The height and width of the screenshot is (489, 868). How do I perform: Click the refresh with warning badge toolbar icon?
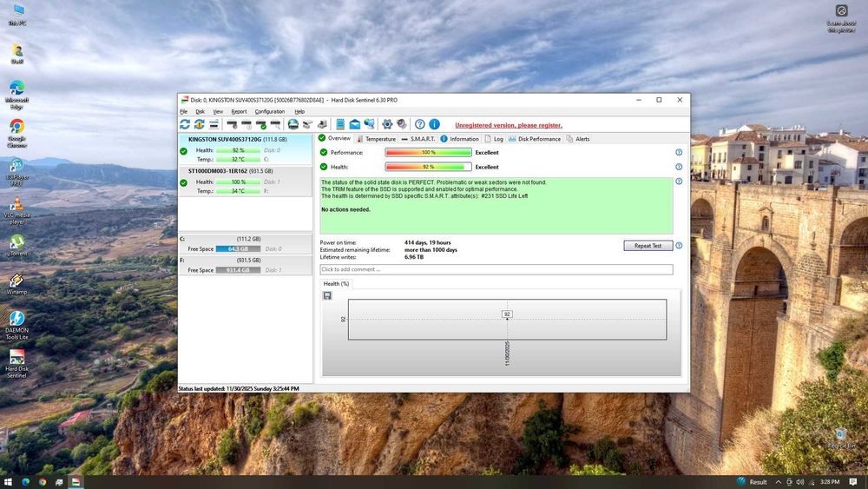click(x=200, y=124)
